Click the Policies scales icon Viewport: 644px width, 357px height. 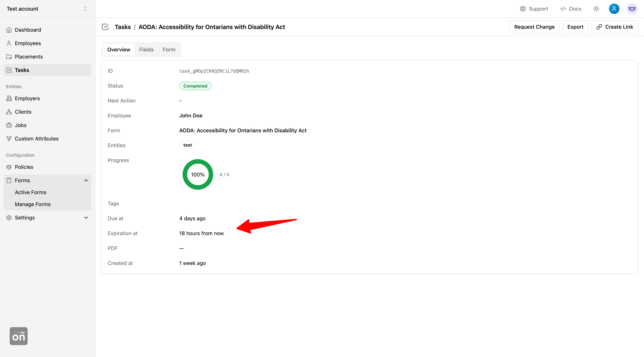click(x=9, y=167)
